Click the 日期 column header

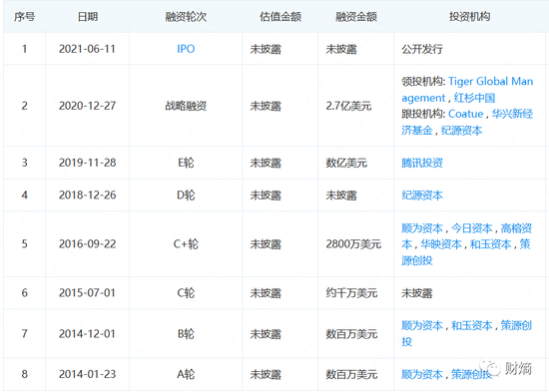(x=88, y=16)
